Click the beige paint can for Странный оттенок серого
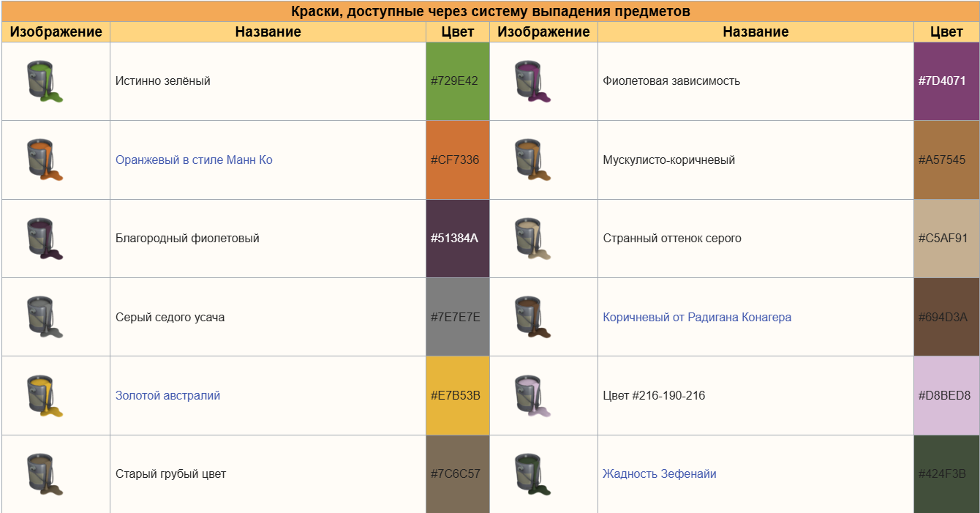The width and height of the screenshot is (980, 513). [x=533, y=239]
